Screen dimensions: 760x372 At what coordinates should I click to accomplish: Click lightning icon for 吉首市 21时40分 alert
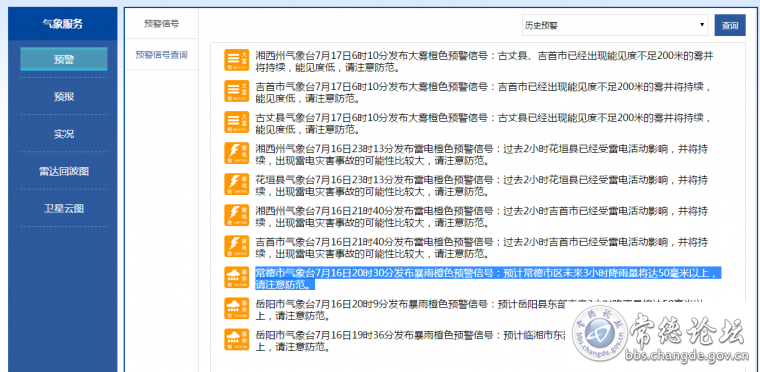coord(237,246)
